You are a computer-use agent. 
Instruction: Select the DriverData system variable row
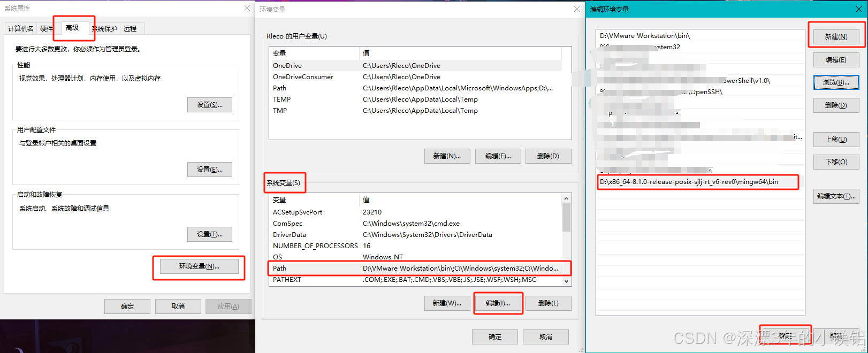pos(416,235)
